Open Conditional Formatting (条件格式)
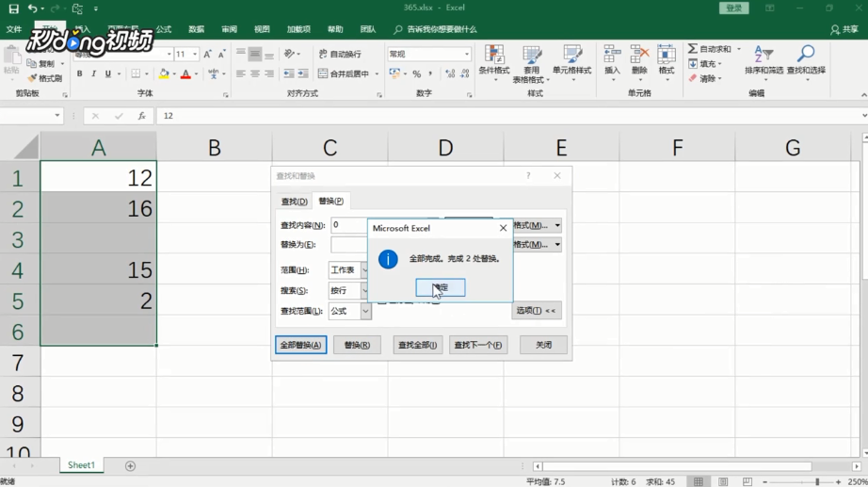Image resolution: width=868 pixels, height=487 pixels. (494, 64)
